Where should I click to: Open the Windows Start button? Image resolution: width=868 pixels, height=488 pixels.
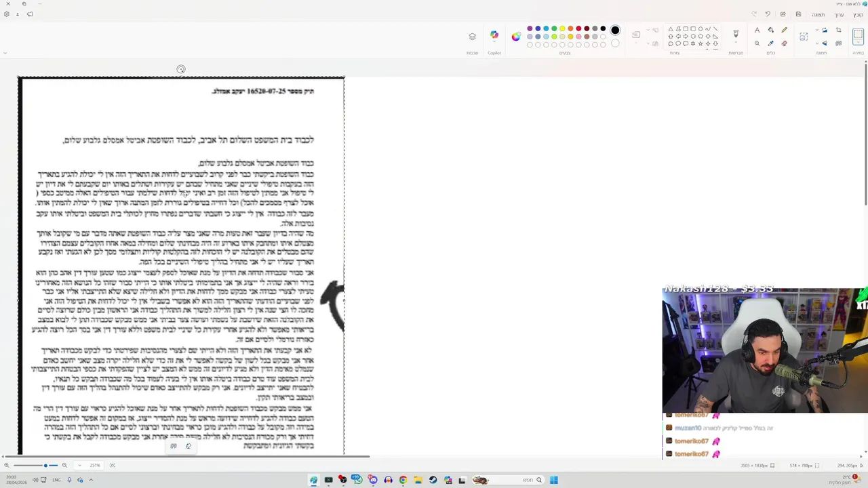point(554,480)
